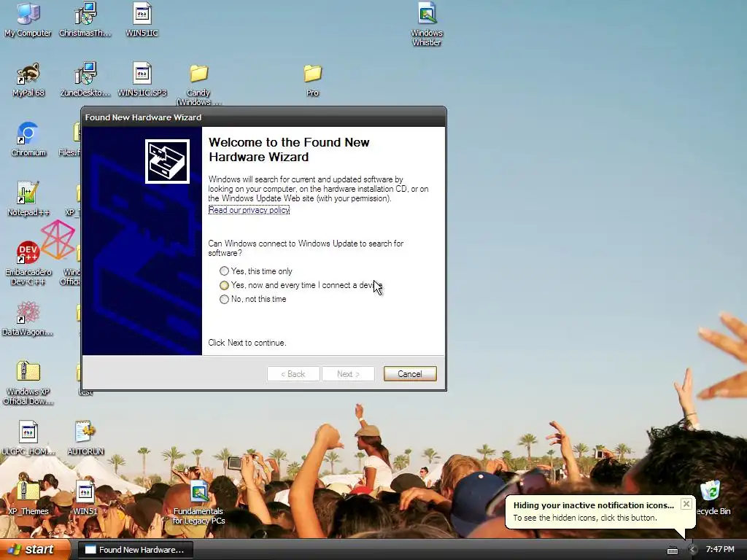Click the hardware wizard graphic icon
The width and height of the screenshot is (747, 560).
pos(167,161)
